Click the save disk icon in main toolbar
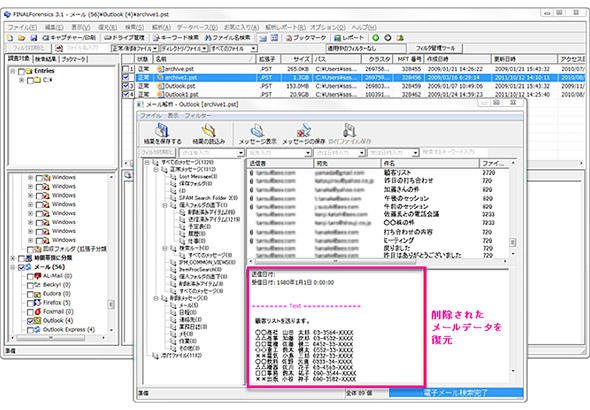Screen dimensions: 590x410 [33, 38]
